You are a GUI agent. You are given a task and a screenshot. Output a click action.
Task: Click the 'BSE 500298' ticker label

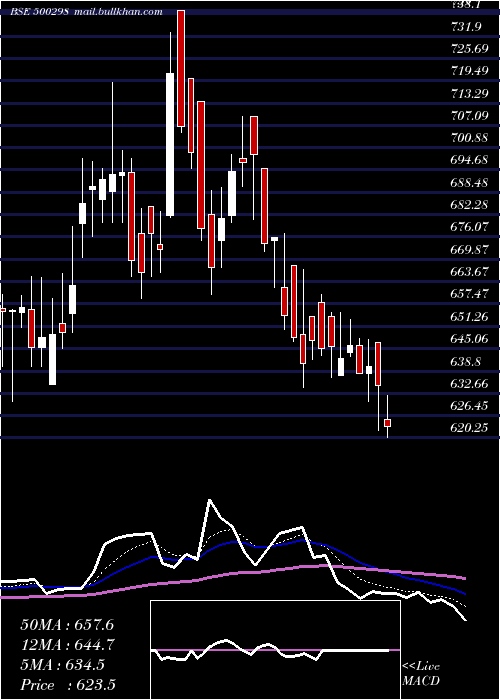pyautogui.click(x=40, y=11)
